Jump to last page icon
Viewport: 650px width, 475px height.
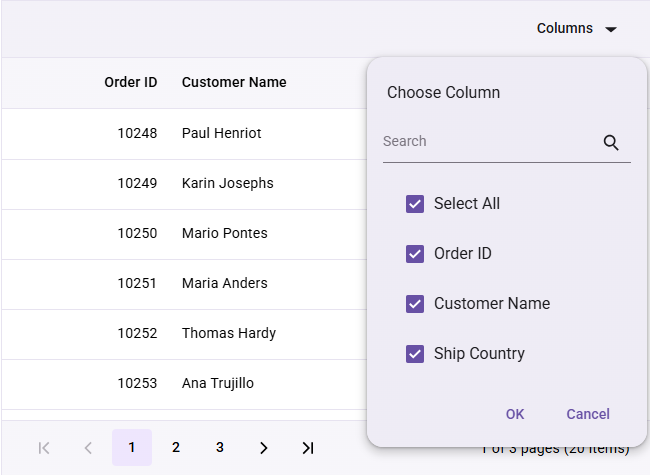[308, 448]
